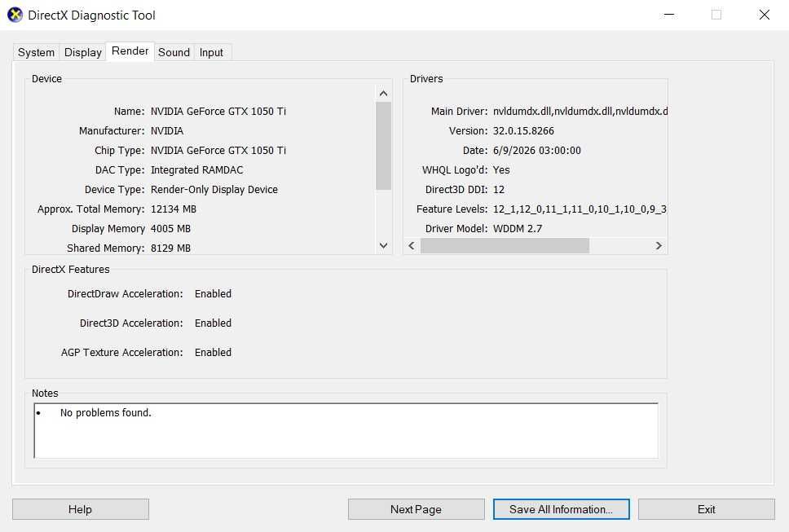Click the Drivers panel horizontal scrollbar thumb

505,245
